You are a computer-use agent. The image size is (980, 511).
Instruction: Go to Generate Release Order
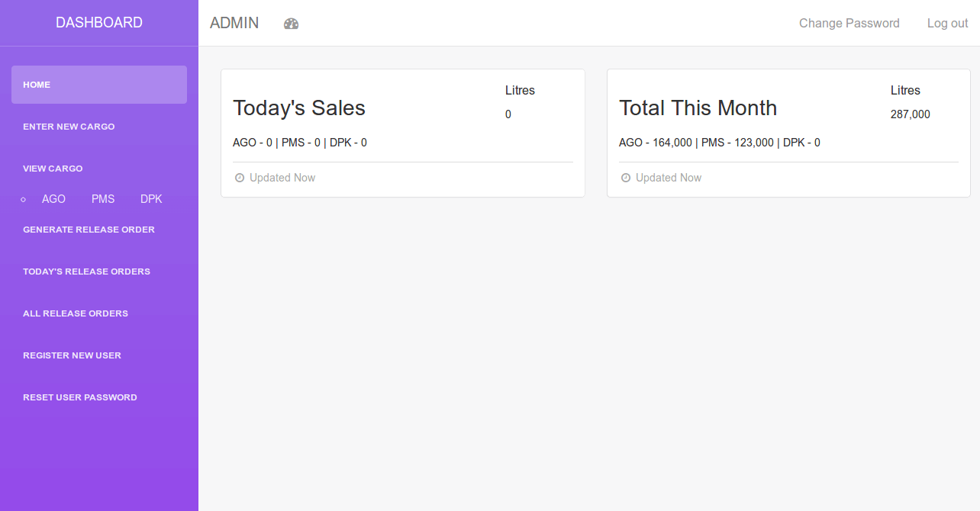(89, 230)
